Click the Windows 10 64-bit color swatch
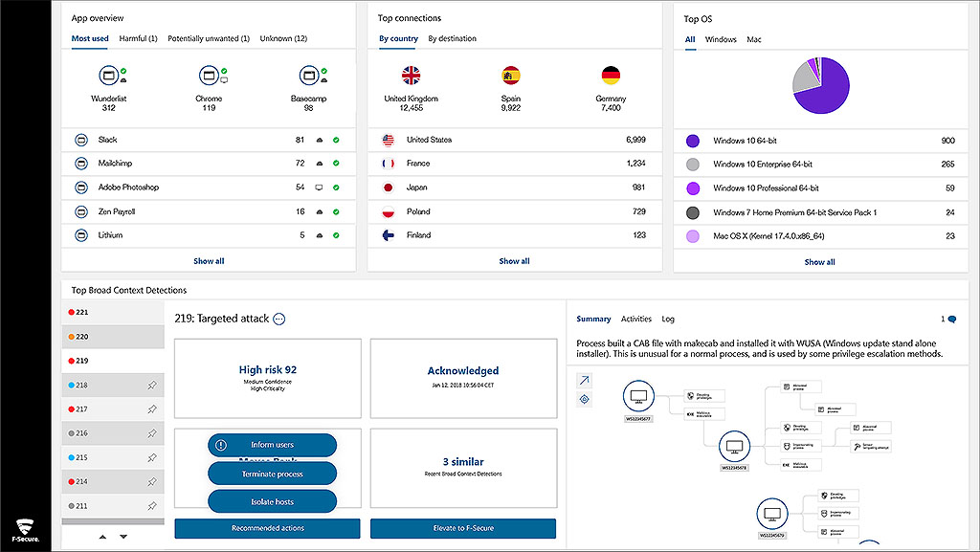 point(693,141)
